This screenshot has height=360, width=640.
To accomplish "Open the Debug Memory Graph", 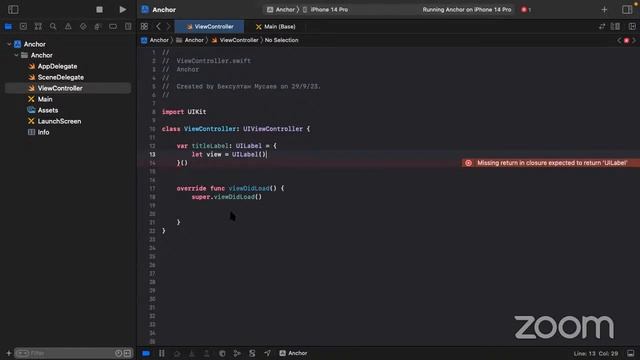I will 237,353.
